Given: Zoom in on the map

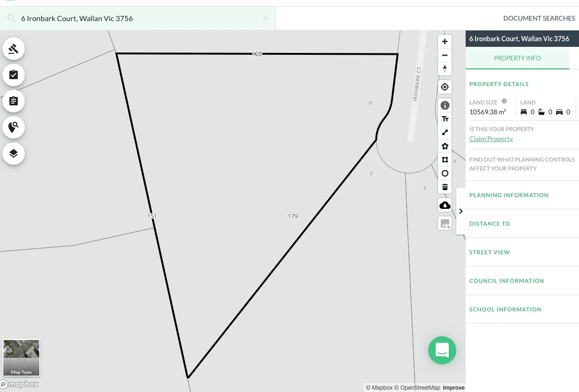Looking at the screenshot, I should tap(445, 41).
